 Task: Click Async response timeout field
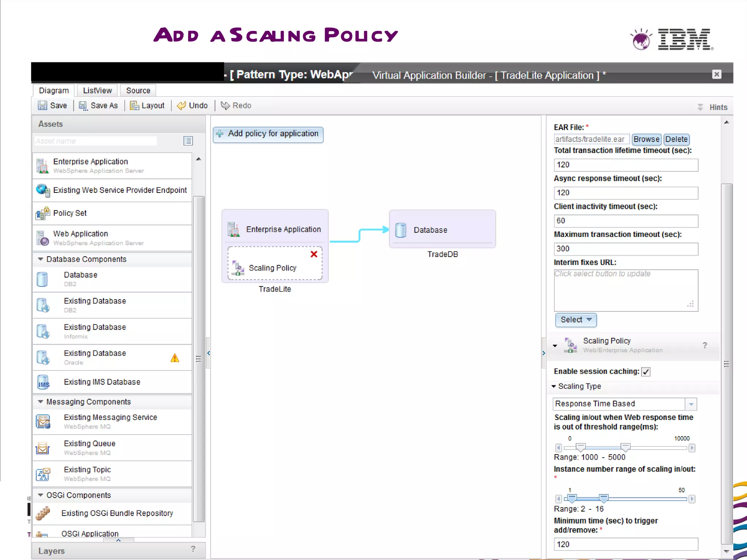[x=626, y=193]
